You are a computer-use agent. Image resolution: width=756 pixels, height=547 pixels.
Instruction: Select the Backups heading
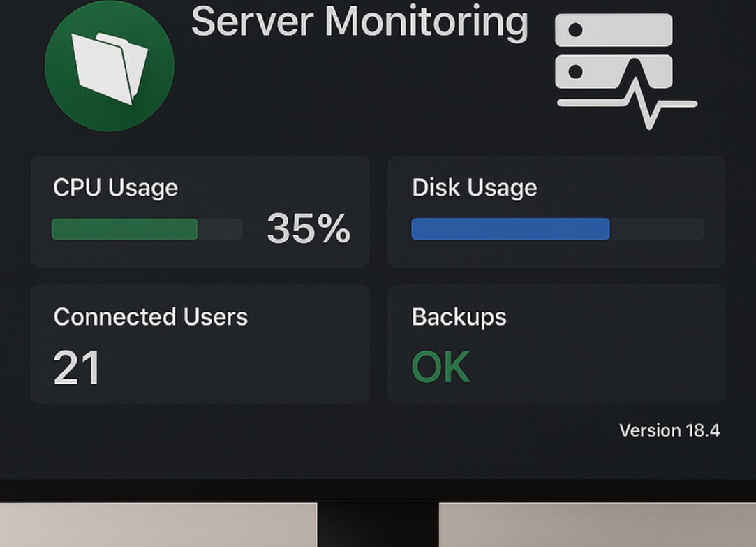pos(459,316)
